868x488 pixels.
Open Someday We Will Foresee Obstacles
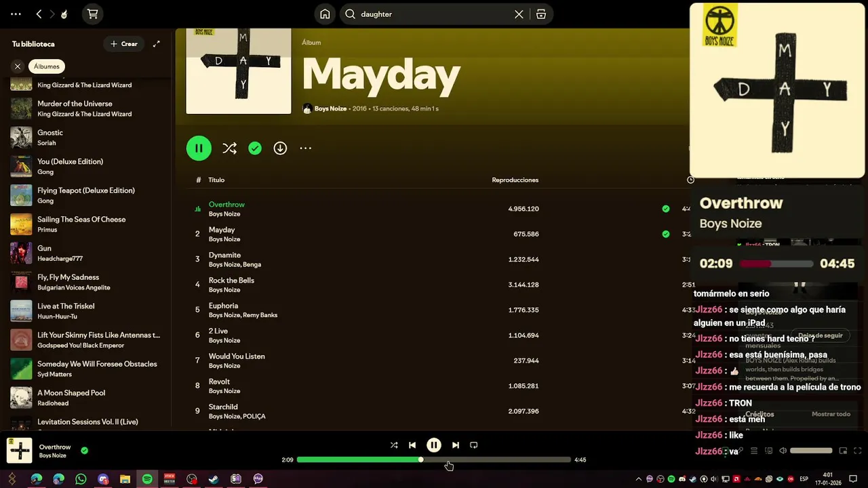click(x=85, y=369)
